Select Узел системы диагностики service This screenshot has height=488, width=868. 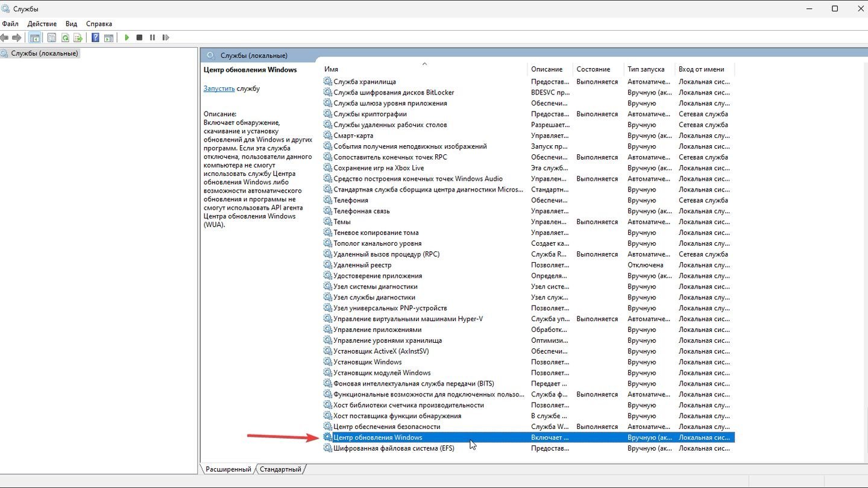529,287
